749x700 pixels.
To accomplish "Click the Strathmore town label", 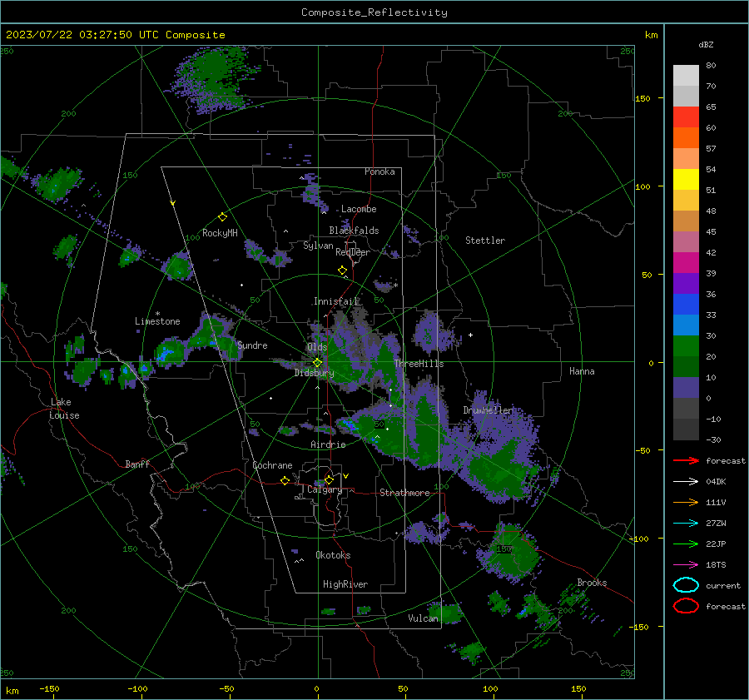I will coord(404,493).
